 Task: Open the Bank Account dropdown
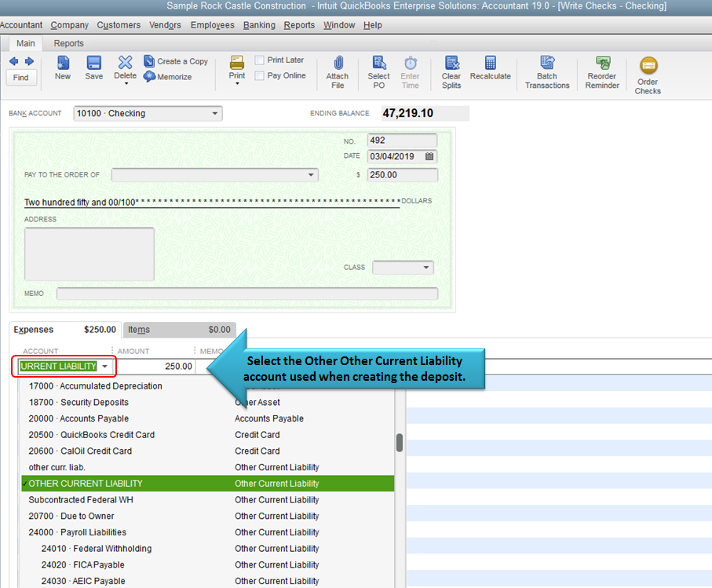pyautogui.click(x=215, y=114)
